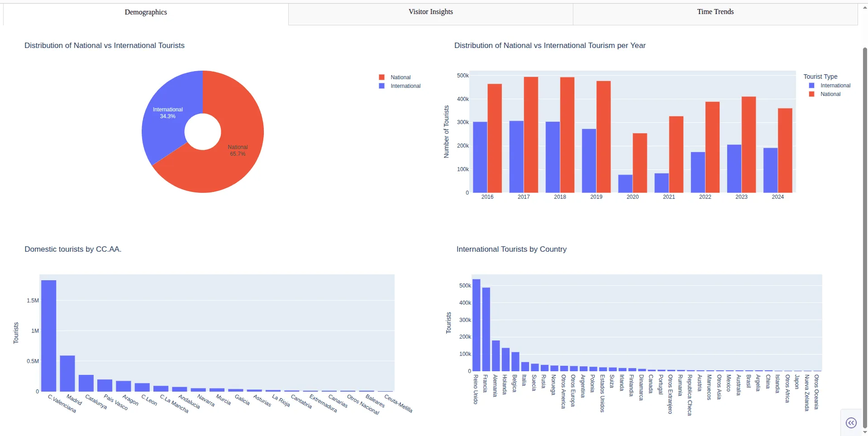This screenshot has width=868, height=436.
Task: Click the 2021 x-axis label
Action: (668, 197)
